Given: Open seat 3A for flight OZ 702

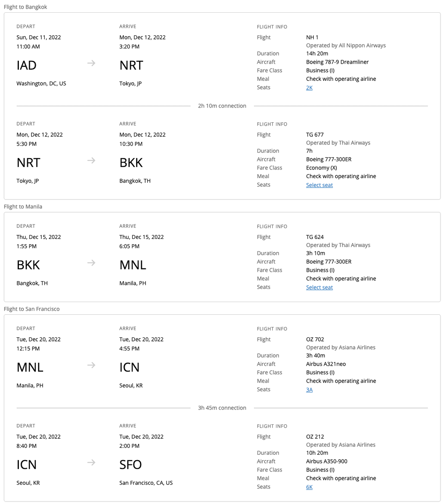Looking at the screenshot, I should pyautogui.click(x=309, y=389).
